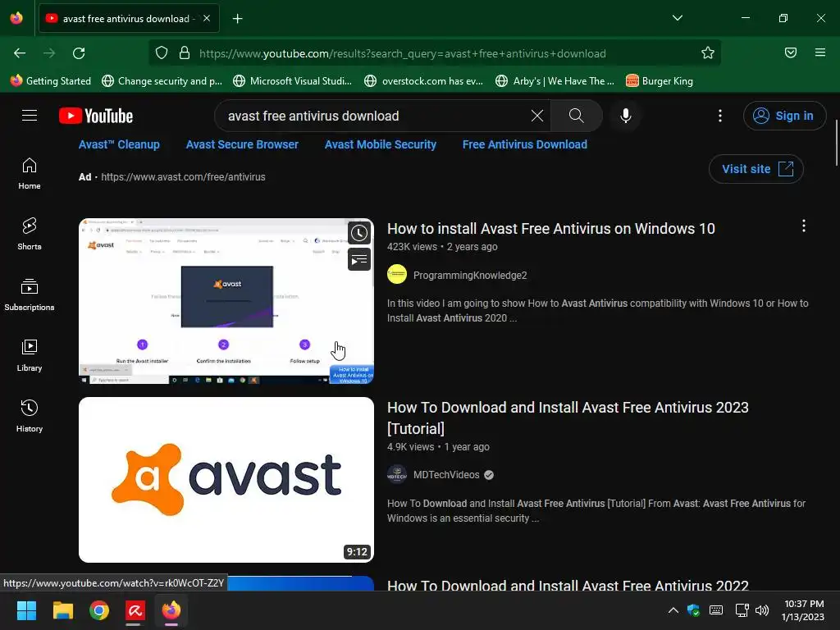
Task: Show hidden system tray icons
Action: [673, 610]
